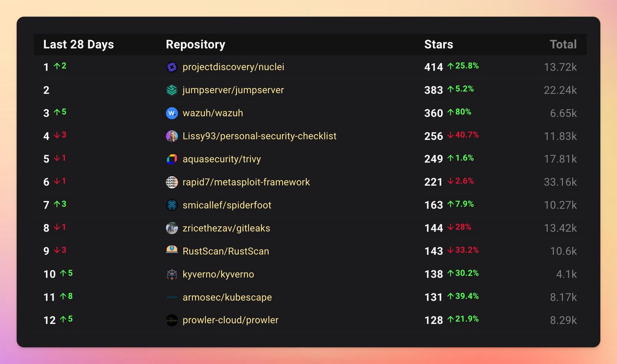Select the 383 stars value for jumpserver
This screenshot has height=364, width=617.
coord(433,90)
